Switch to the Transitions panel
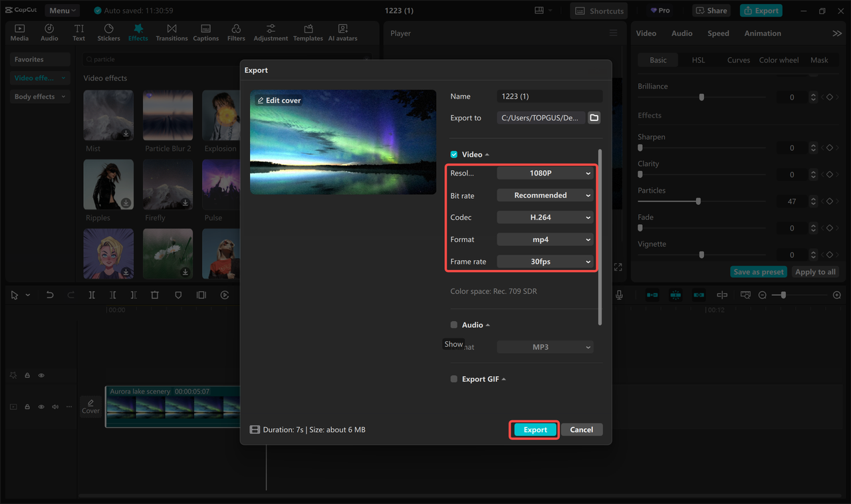The height and width of the screenshot is (504, 851). (x=172, y=31)
